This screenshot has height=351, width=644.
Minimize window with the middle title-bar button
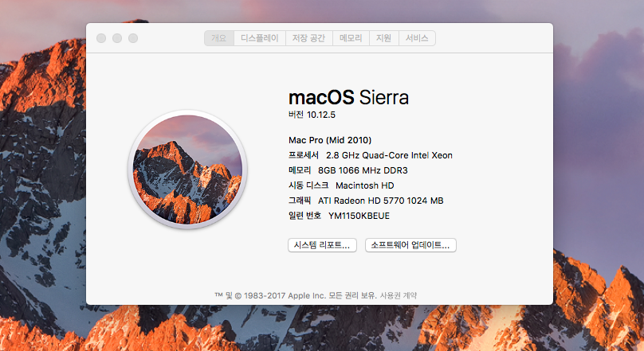[x=117, y=38]
